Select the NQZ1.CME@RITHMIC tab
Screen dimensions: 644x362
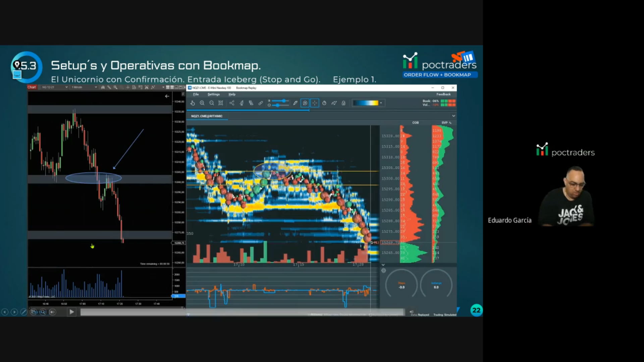[x=207, y=116]
